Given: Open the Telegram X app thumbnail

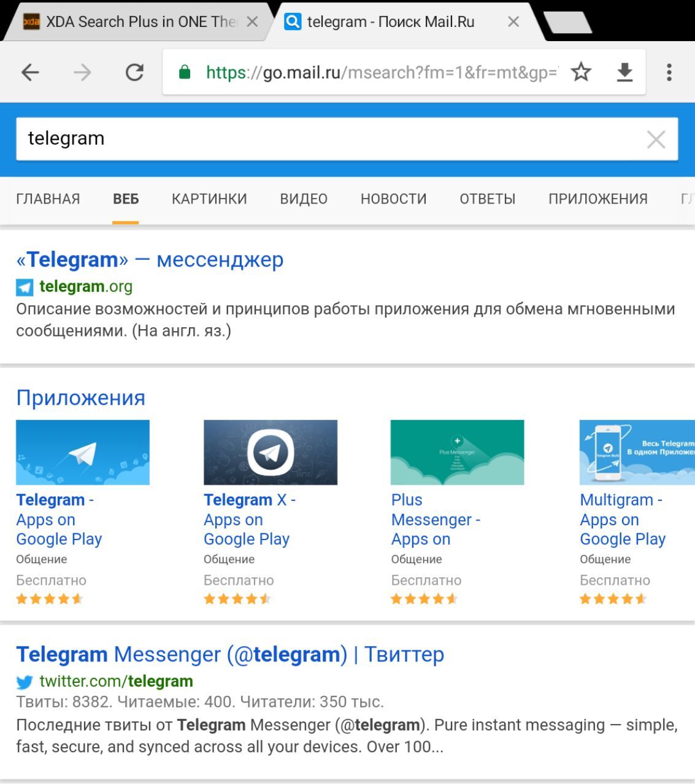Looking at the screenshot, I should coord(271,452).
